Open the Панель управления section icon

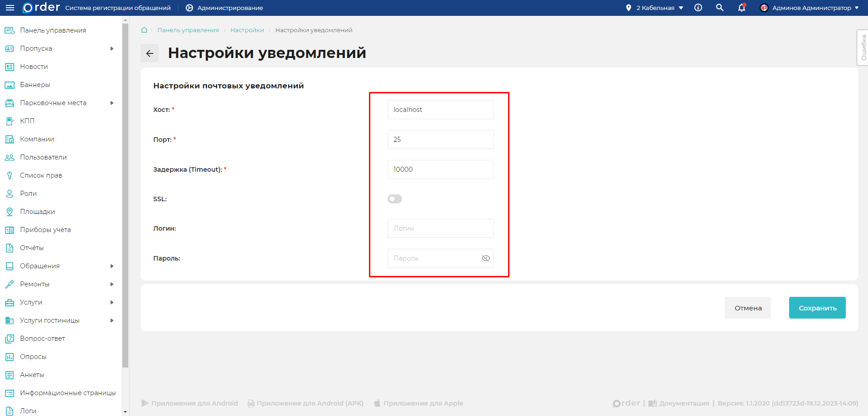click(10, 30)
